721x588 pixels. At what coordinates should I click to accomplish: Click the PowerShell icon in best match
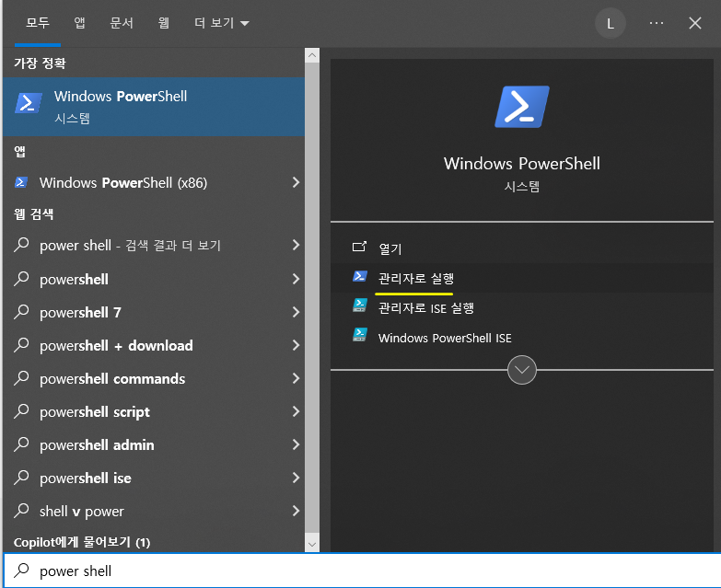pos(29,102)
